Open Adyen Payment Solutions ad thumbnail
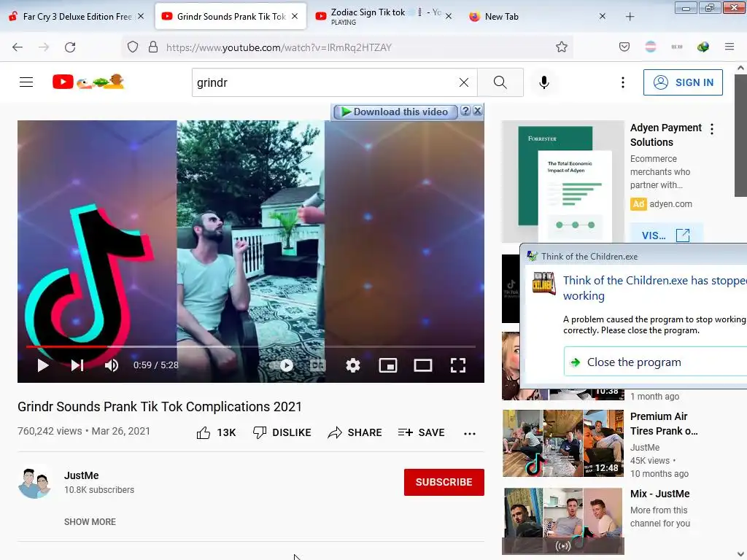This screenshot has height=560, width=747. (x=562, y=181)
